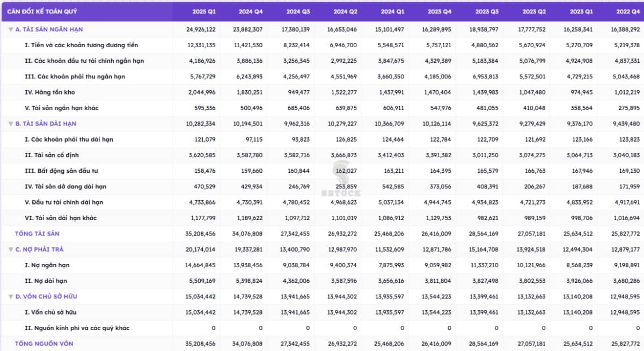This screenshot has width=644, height=351.
Task: Select the 2024 Q4 column header
Action: point(251,11)
